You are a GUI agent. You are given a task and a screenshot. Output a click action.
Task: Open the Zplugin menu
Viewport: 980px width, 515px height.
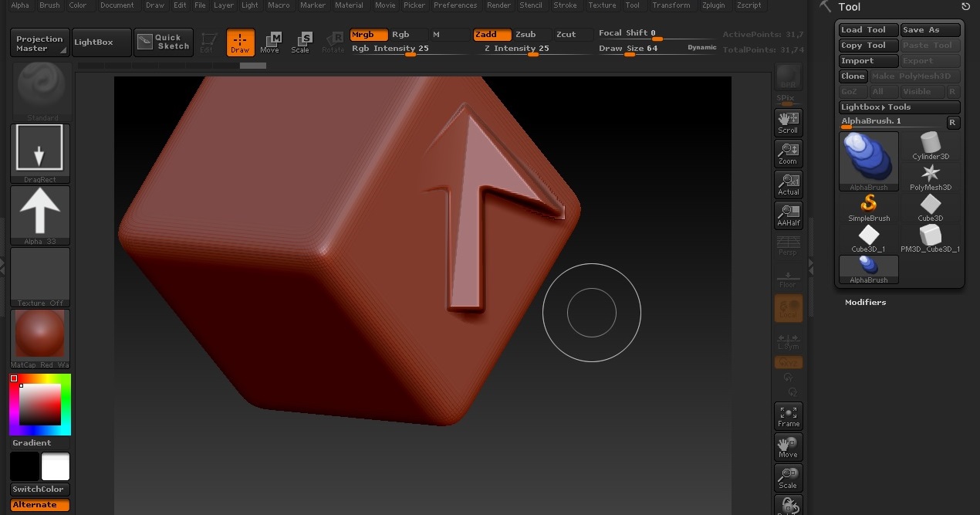(713, 5)
